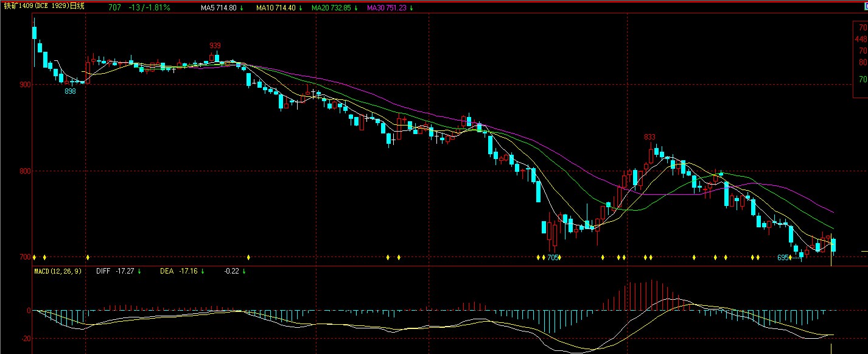Click the -20 MACD axis label
The image size is (868, 354).
tap(26, 338)
